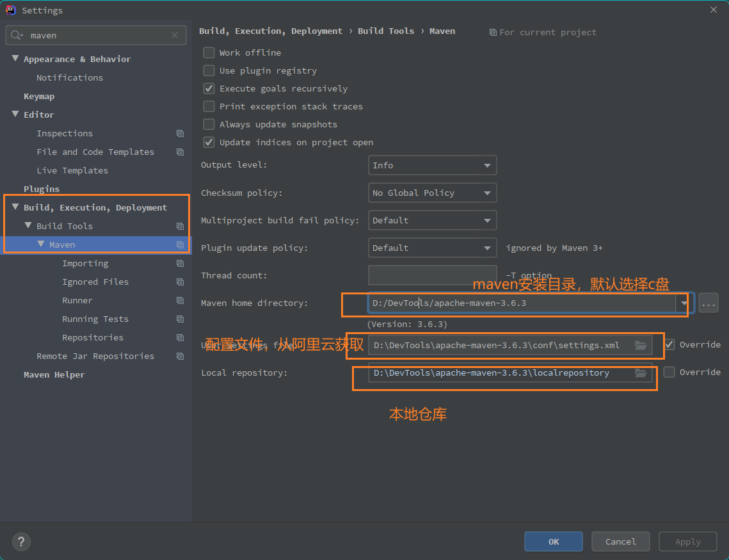The width and height of the screenshot is (729, 560).
Task: Open Output level Info dropdown
Action: 433,166
